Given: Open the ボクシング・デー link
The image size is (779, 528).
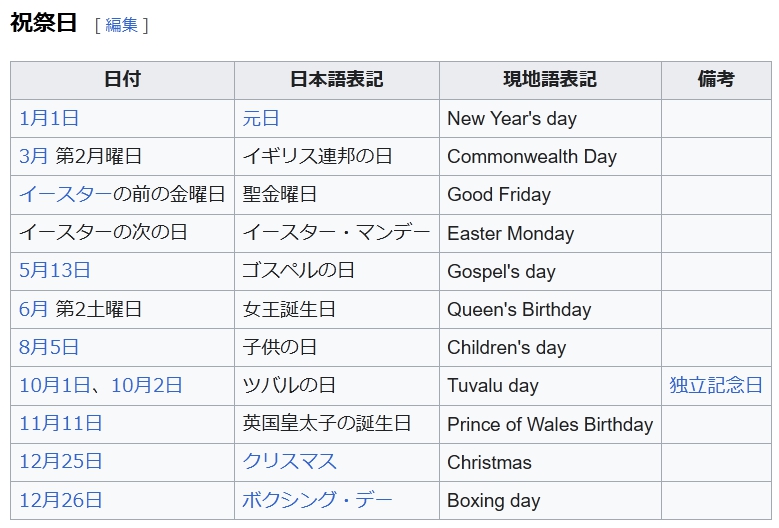Looking at the screenshot, I should (317, 500).
